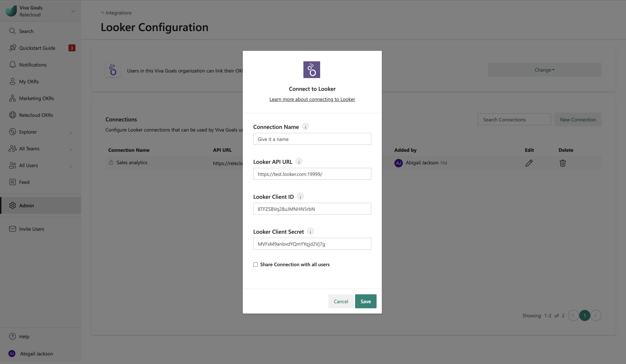
Task: Click the Quickstart Guide rocket icon
Action: point(12,48)
